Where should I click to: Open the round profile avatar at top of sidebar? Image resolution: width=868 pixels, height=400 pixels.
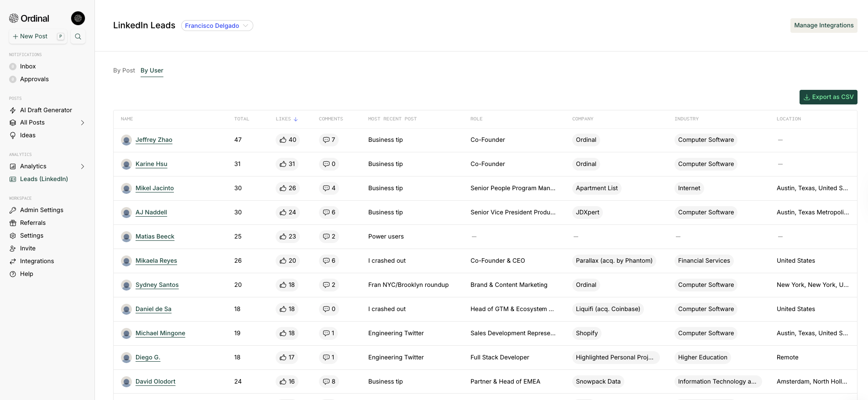(x=78, y=18)
